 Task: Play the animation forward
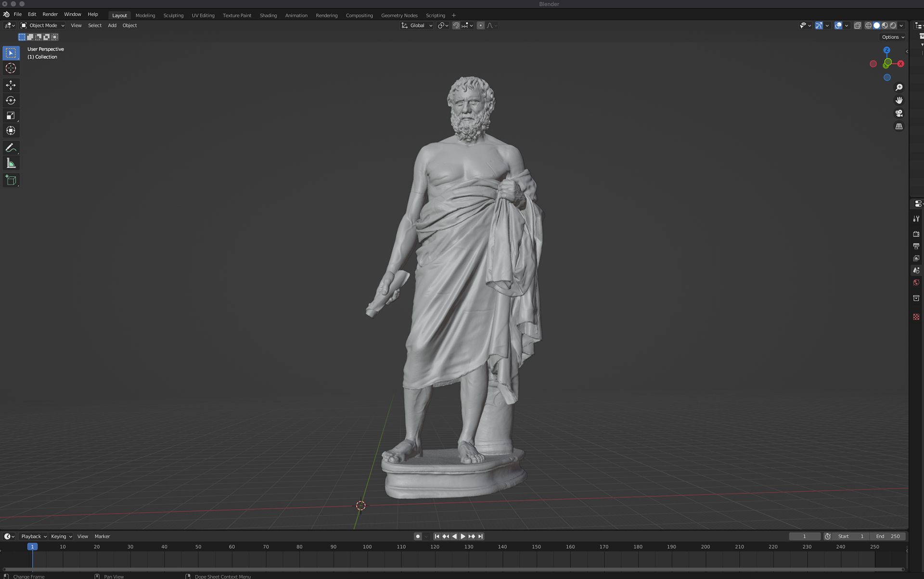(463, 536)
